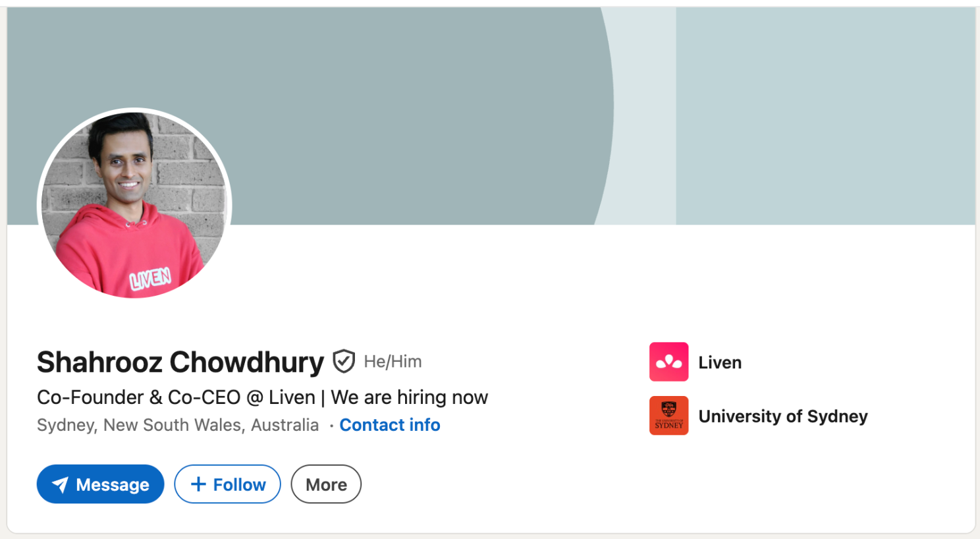Click the light blue-gray panel on the right of the banner

pyautogui.click(x=826, y=116)
